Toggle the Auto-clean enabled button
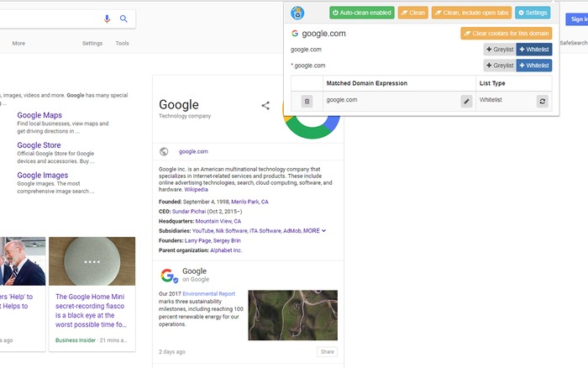588x368 pixels. pos(360,13)
